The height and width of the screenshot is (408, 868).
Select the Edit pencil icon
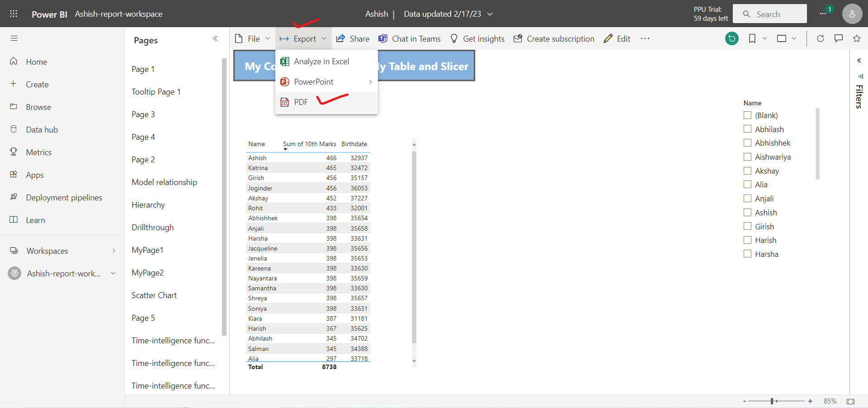pyautogui.click(x=608, y=38)
